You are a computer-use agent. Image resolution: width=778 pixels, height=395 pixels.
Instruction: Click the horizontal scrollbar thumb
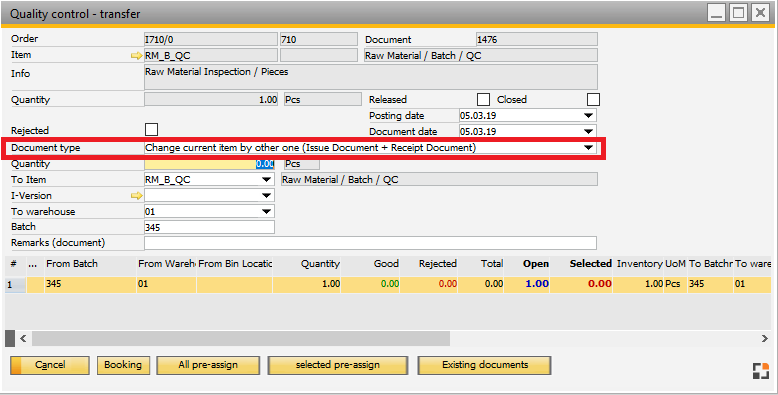[241, 338]
